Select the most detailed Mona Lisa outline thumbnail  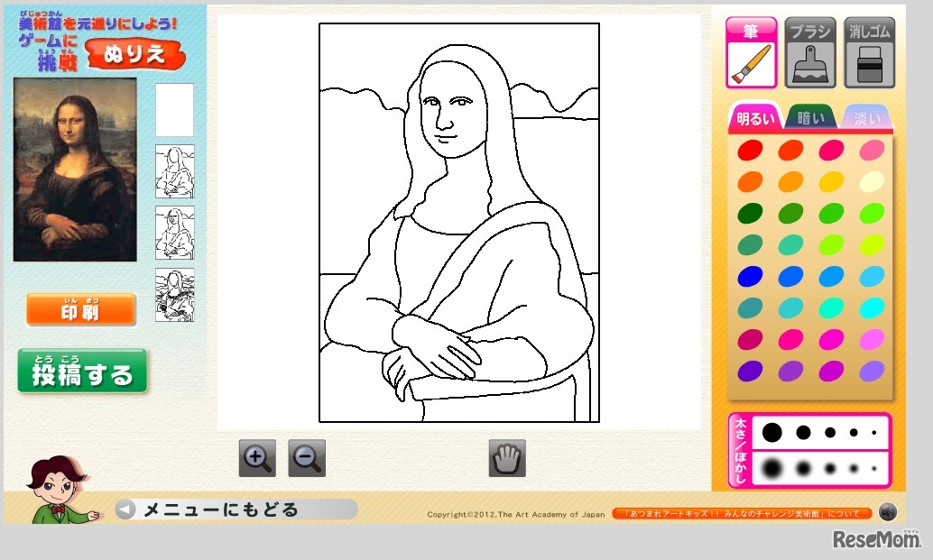pyautogui.click(x=174, y=295)
